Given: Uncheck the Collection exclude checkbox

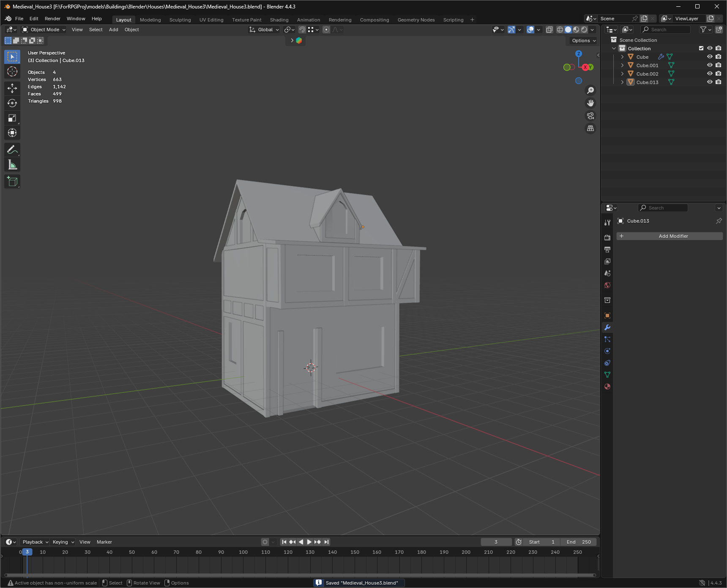Looking at the screenshot, I should [701, 48].
